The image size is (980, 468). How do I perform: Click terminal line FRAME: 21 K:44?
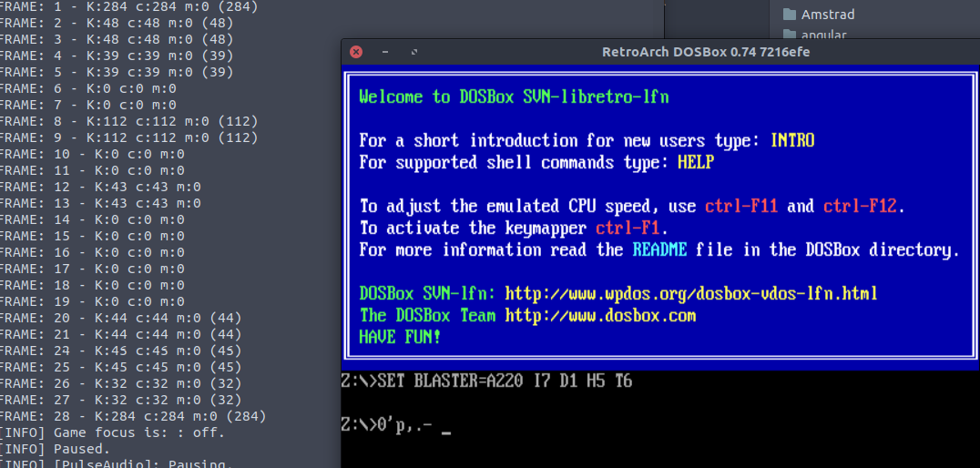(x=120, y=334)
